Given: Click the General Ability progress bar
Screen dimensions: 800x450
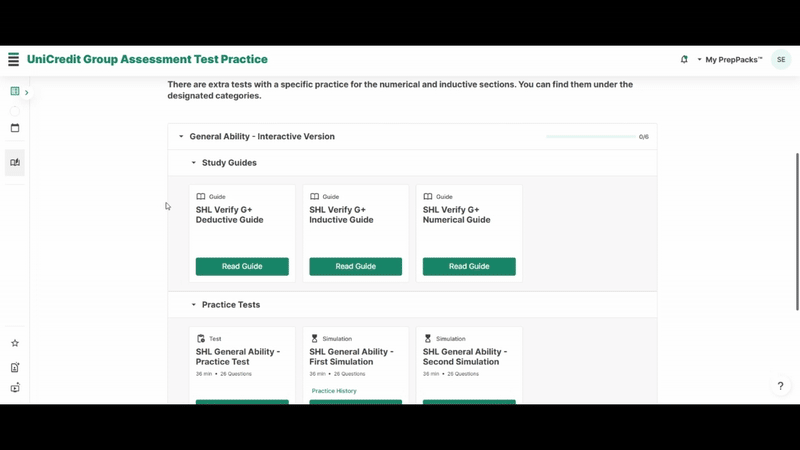Looking at the screenshot, I should pyautogui.click(x=590, y=137).
